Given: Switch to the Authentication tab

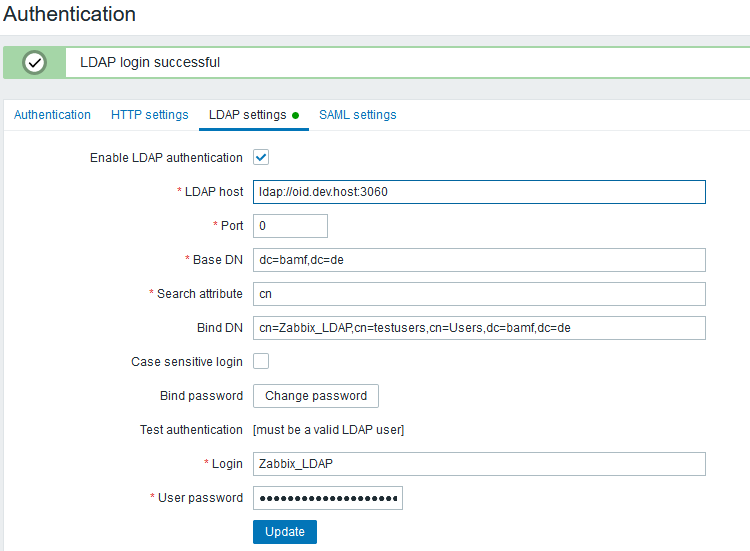Looking at the screenshot, I should pyautogui.click(x=52, y=115).
